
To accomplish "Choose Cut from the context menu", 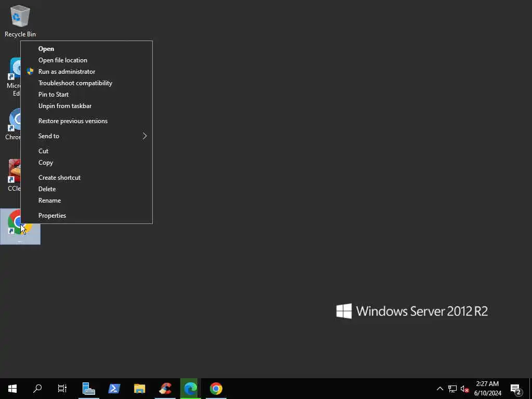I will click(87, 151).
